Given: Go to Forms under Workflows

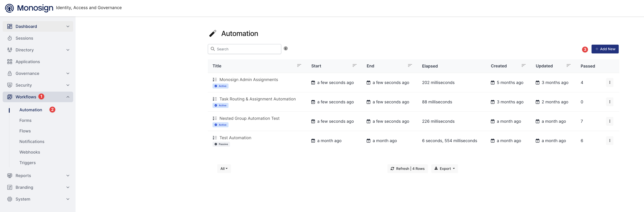Looking at the screenshot, I should (x=26, y=120).
